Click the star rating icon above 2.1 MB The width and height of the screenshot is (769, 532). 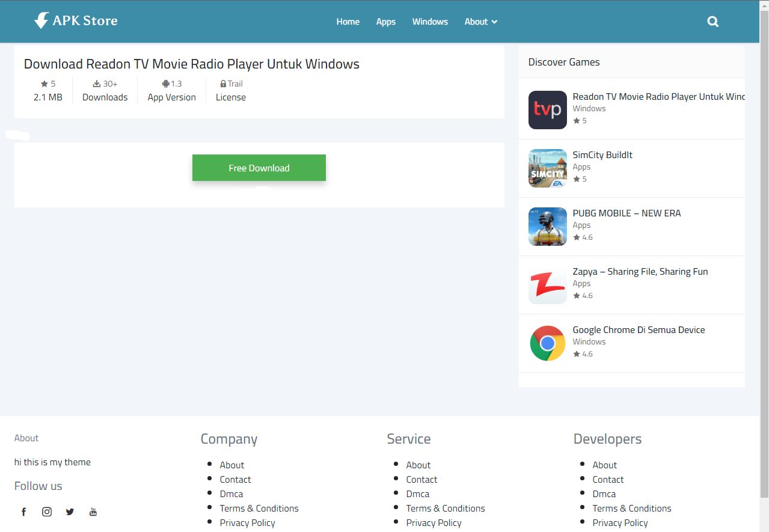click(x=44, y=84)
